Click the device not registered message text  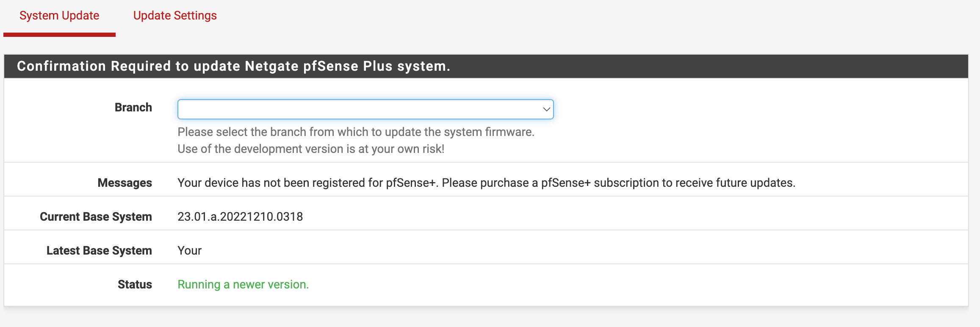(x=486, y=183)
